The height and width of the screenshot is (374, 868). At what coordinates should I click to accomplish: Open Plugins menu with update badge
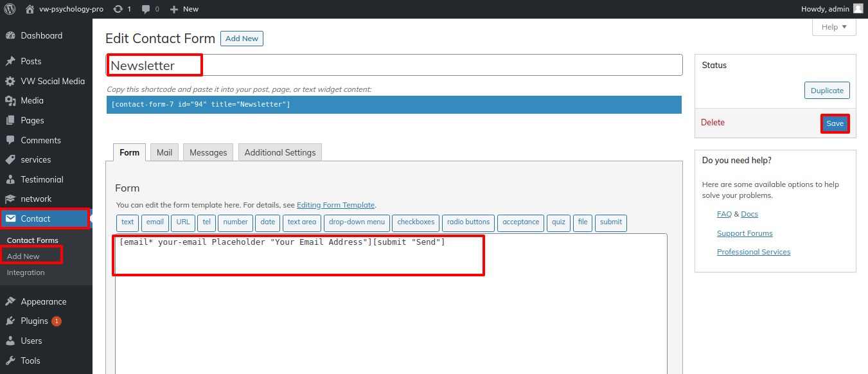pos(35,321)
